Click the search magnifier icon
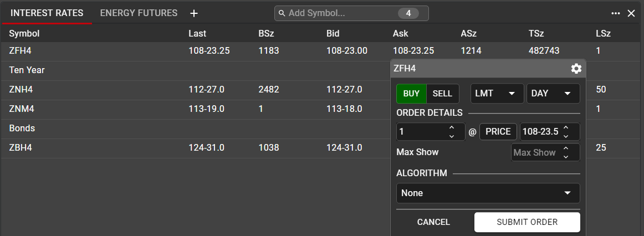Viewport: 644px width, 236px height. 282,13
